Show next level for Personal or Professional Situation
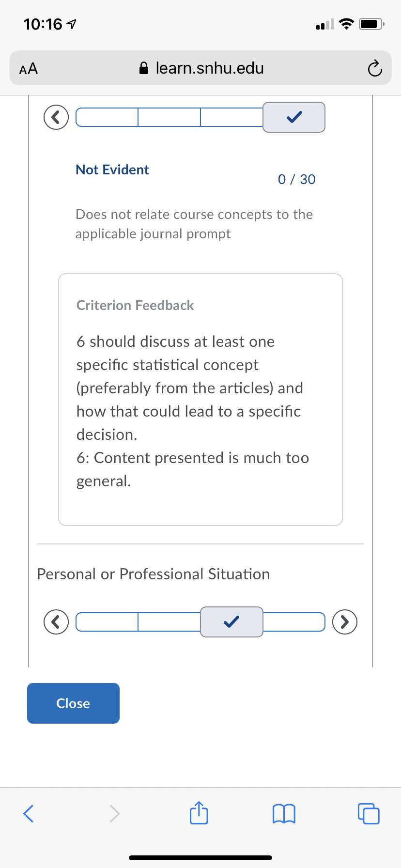Viewport: 401px width, 868px height. coord(345,622)
